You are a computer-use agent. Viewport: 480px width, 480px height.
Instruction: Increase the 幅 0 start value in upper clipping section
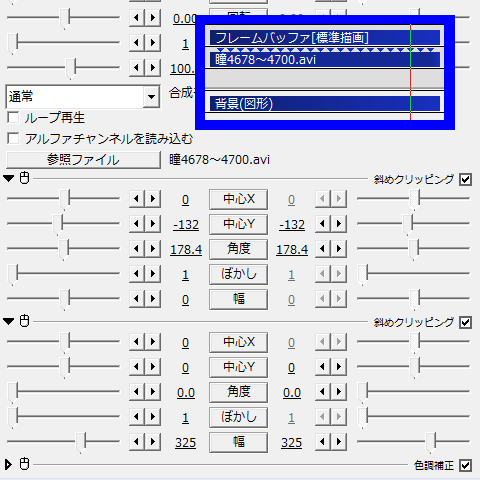pos(153,299)
